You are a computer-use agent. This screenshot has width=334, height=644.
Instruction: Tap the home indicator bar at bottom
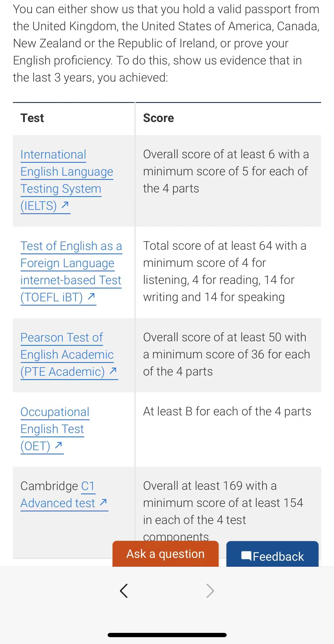(167, 635)
